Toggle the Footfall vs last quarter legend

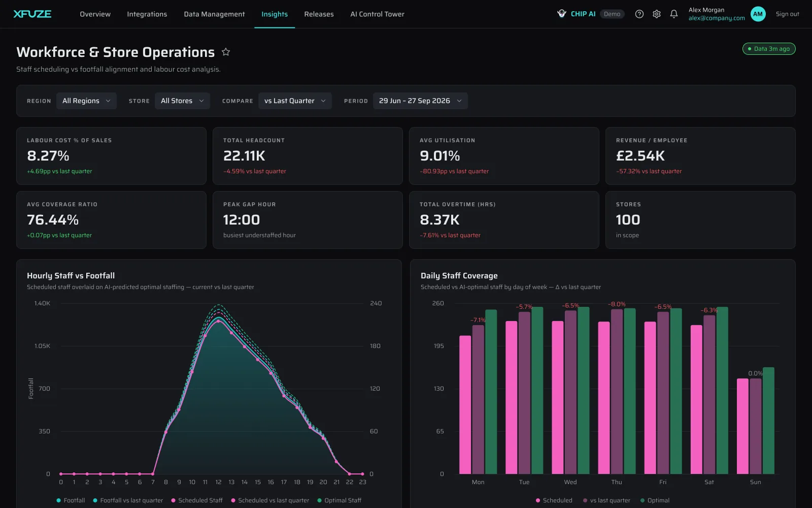[x=128, y=500]
